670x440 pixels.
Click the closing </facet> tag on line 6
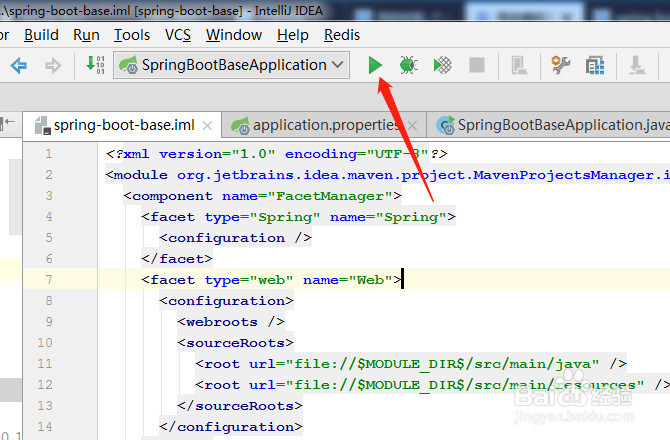coord(177,259)
